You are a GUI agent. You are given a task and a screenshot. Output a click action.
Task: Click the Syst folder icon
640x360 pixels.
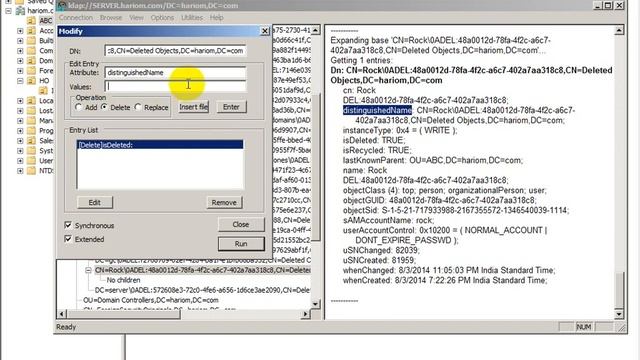coord(31,151)
